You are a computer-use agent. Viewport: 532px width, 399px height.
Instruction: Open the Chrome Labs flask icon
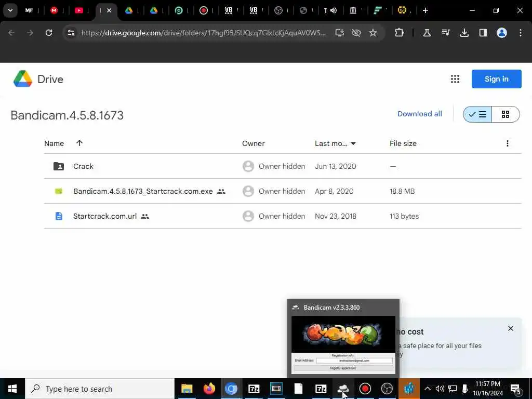[427, 33]
